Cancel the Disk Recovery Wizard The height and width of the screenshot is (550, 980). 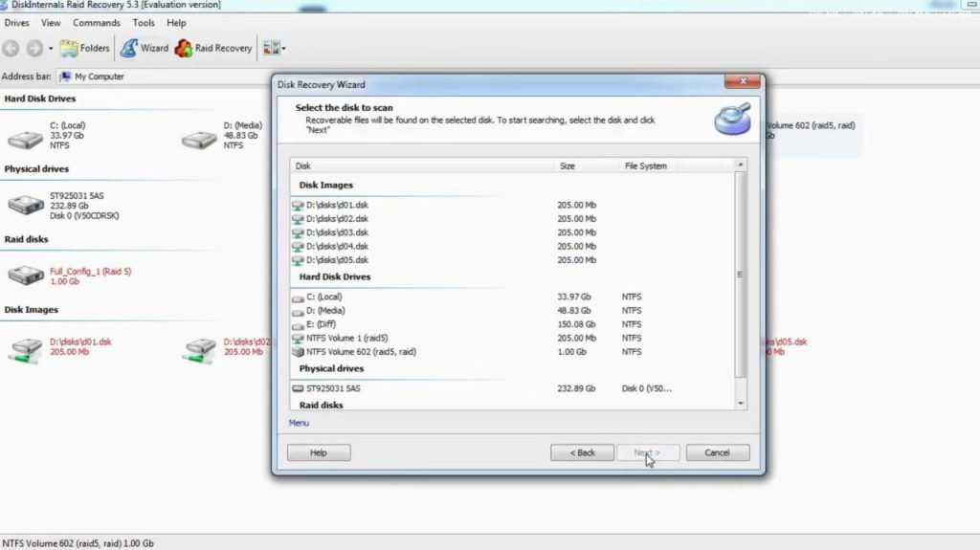718,452
